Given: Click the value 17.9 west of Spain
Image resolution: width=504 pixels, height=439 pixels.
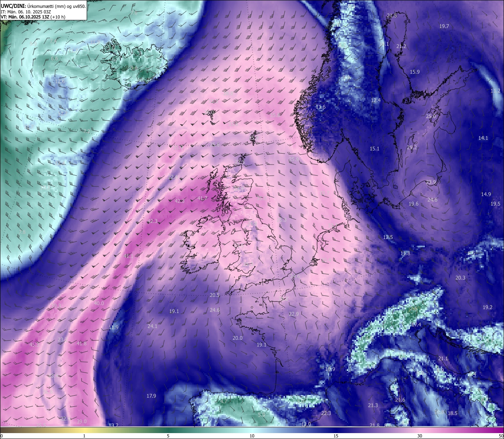Looking at the screenshot, I should [151, 396].
